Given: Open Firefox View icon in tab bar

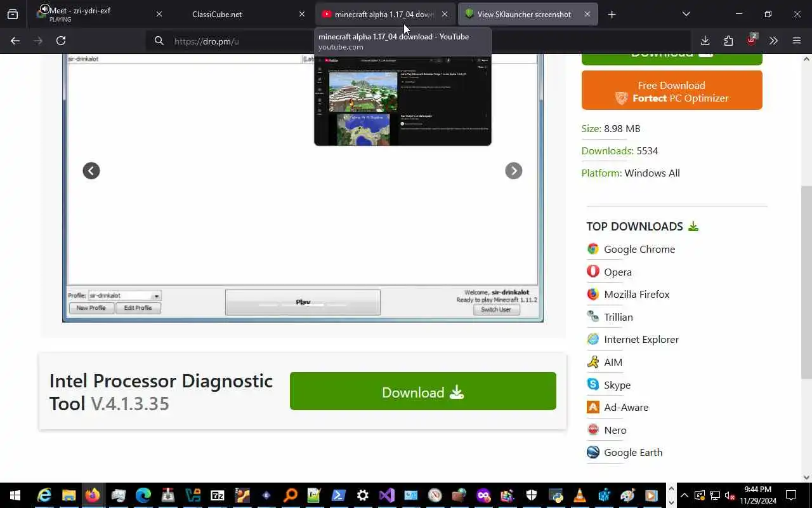Looking at the screenshot, I should coord(13,14).
